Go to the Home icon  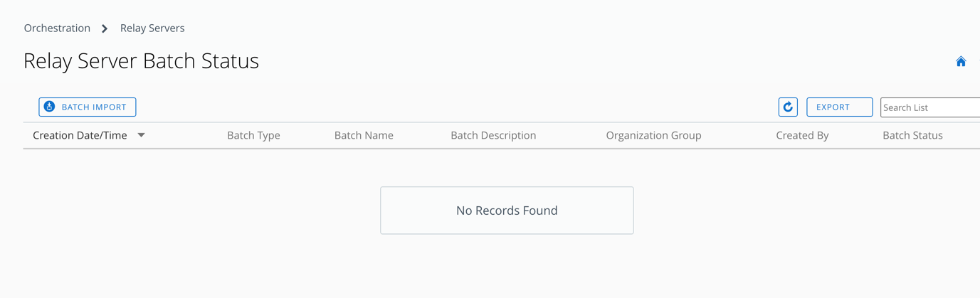click(961, 62)
